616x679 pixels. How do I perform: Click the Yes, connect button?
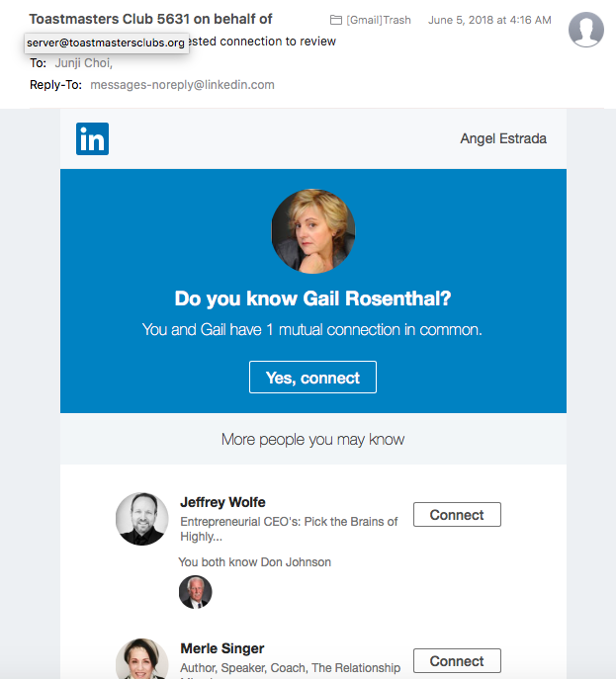(312, 378)
